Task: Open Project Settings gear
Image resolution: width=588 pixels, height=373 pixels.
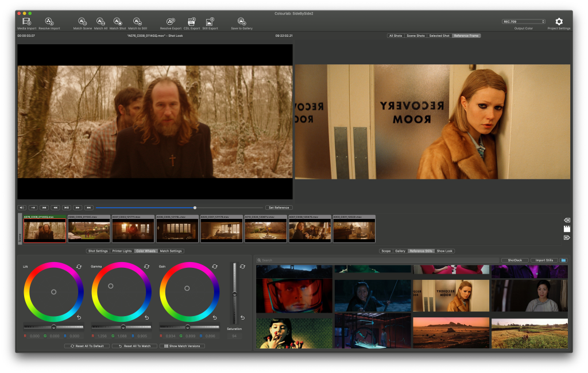Action: click(559, 21)
